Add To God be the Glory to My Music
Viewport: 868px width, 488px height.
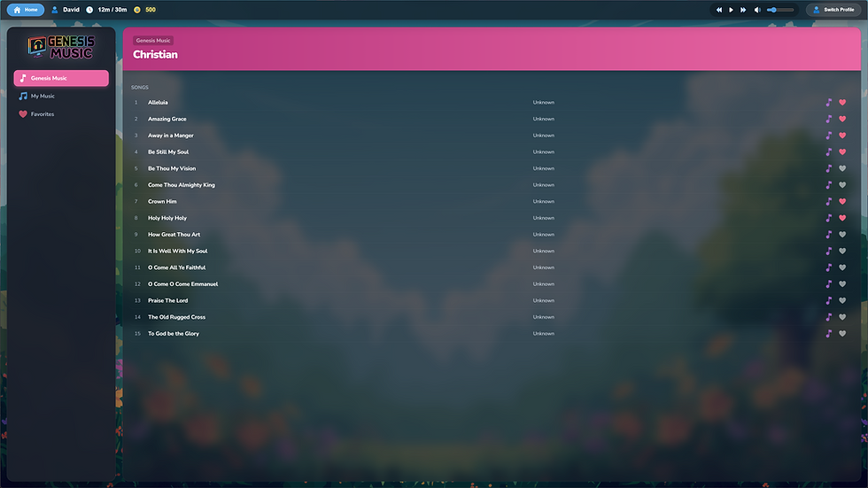click(829, 334)
